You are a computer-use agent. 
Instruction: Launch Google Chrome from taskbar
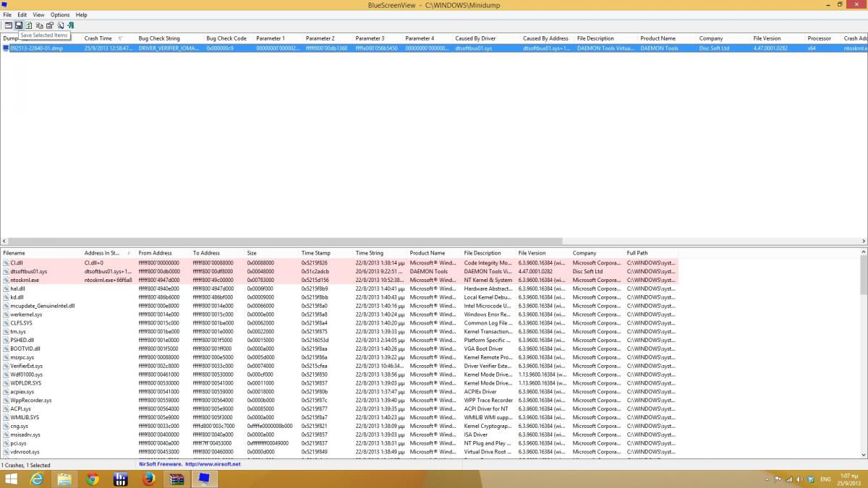(93, 479)
